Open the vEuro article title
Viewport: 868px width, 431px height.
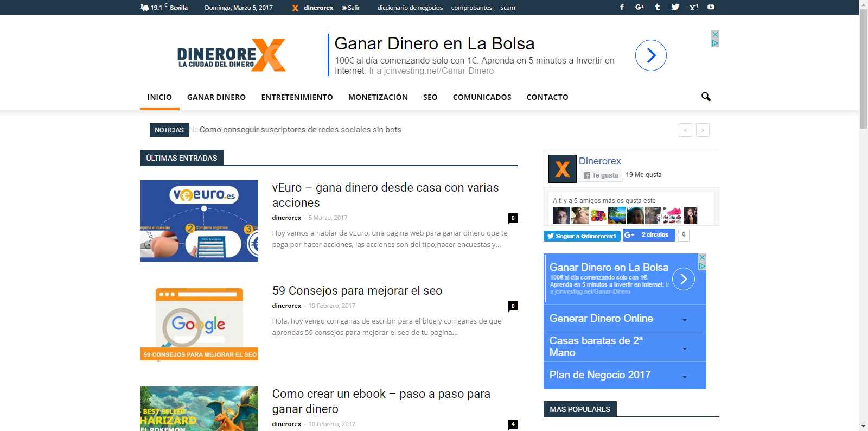coord(385,195)
